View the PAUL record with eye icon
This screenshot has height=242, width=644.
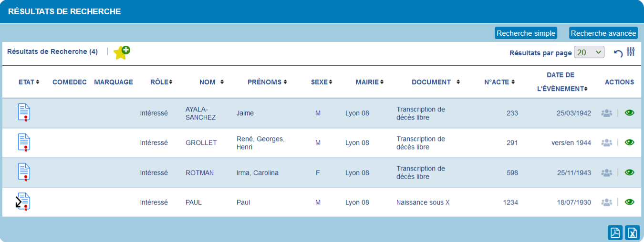click(630, 202)
